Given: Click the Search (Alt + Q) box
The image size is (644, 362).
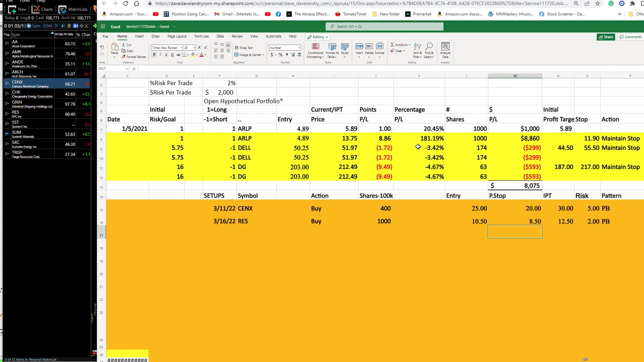Looking at the screenshot, I should [x=384, y=26].
